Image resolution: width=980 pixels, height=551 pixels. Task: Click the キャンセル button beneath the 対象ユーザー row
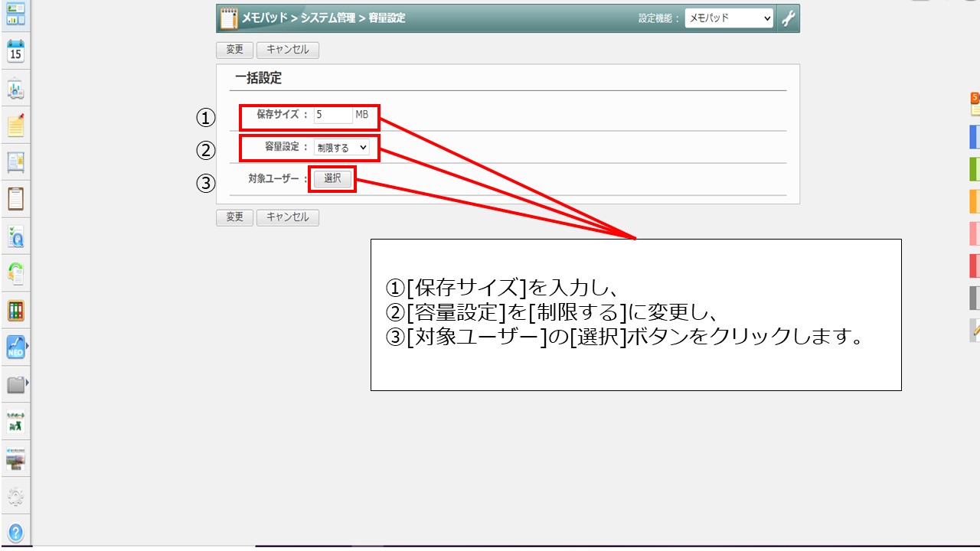coord(288,217)
